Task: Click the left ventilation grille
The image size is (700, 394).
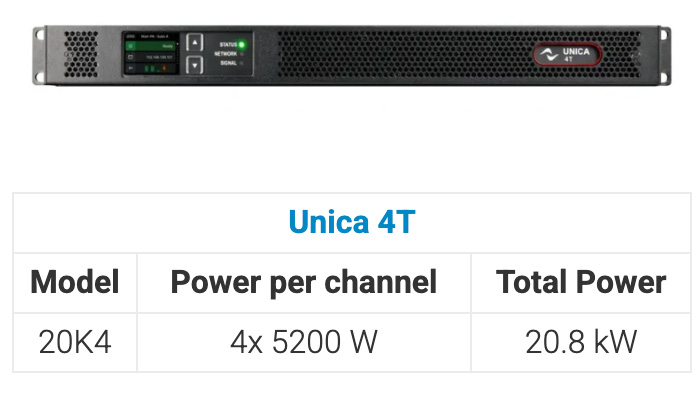Action: point(81,54)
